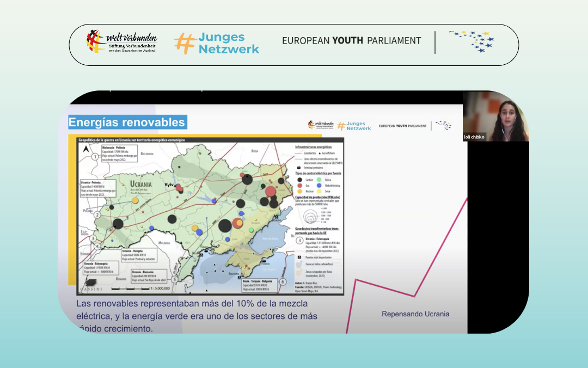Click the blue Hidroeléctrica legend dot
Viewport: 588px width, 368px height.
(x=319, y=186)
